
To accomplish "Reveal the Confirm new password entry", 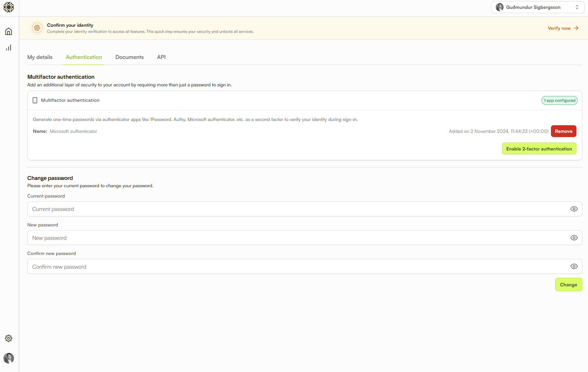I will click(574, 266).
